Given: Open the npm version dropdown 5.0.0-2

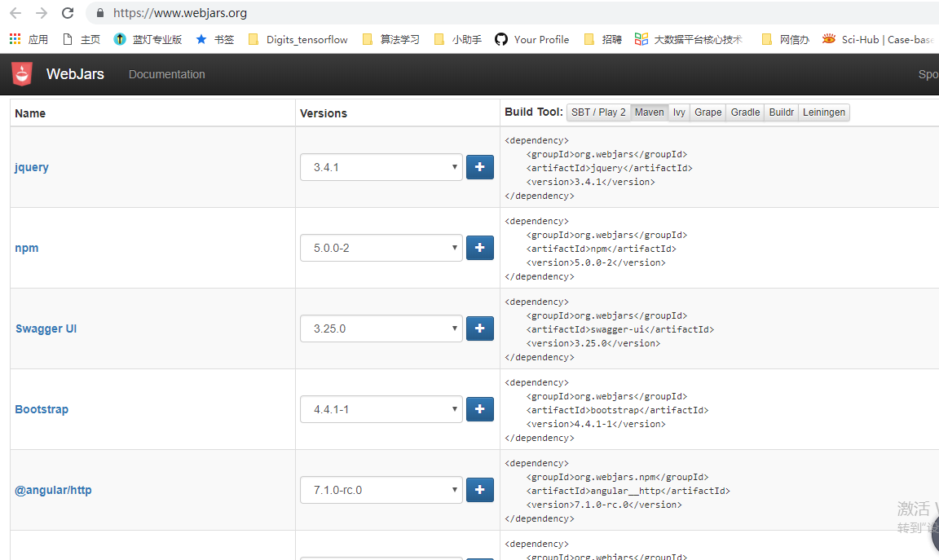Looking at the screenshot, I should pyautogui.click(x=381, y=247).
